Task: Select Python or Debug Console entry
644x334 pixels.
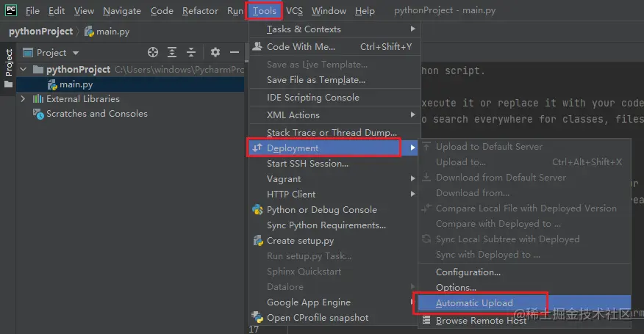Action: click(334, 210)
